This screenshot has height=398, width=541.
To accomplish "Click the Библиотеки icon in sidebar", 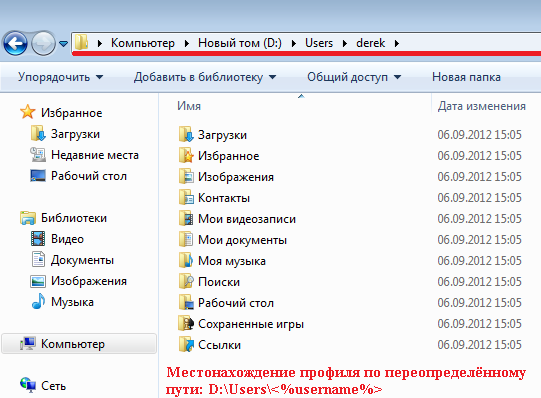I will point(28,218).
